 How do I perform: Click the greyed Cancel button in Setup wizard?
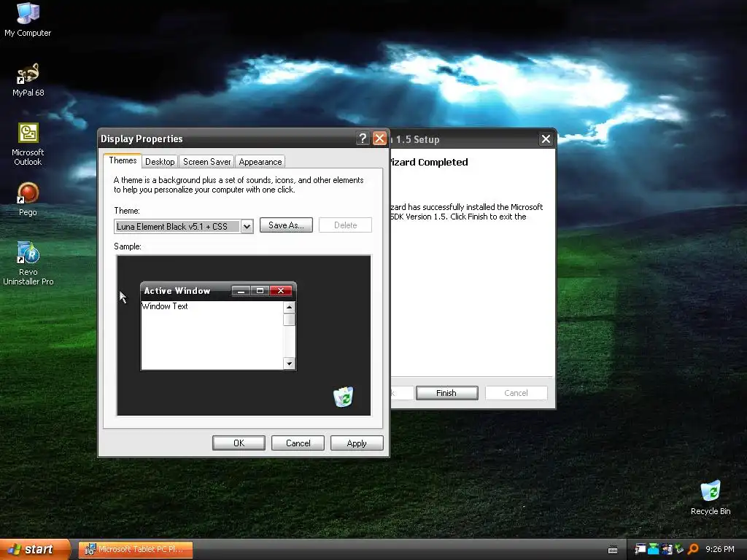(x=516, y=393)
